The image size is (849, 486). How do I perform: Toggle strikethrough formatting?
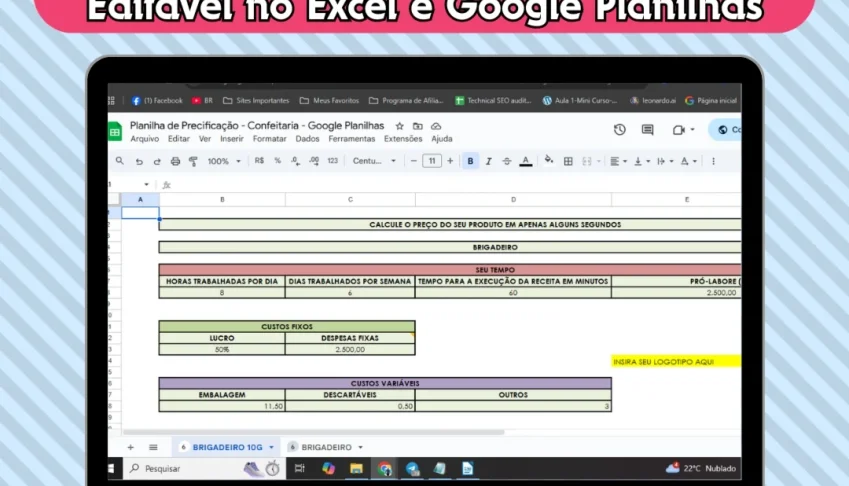(507, 161)
